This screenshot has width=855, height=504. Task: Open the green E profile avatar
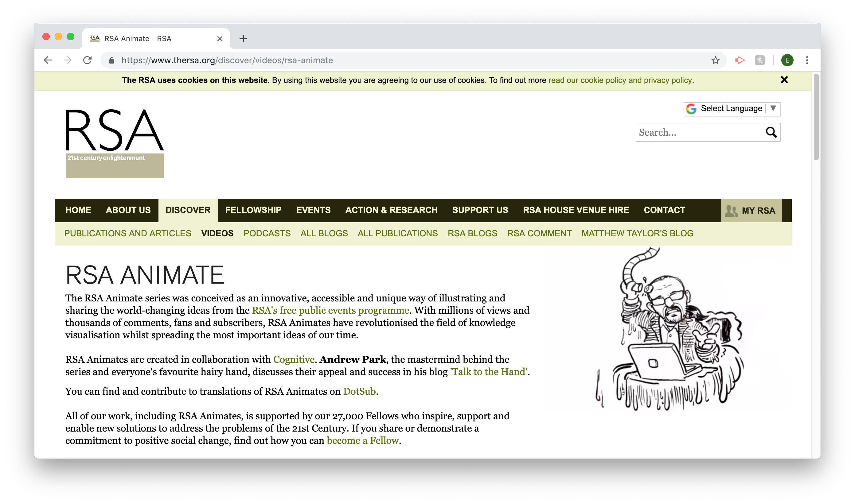tap(787, 60)
